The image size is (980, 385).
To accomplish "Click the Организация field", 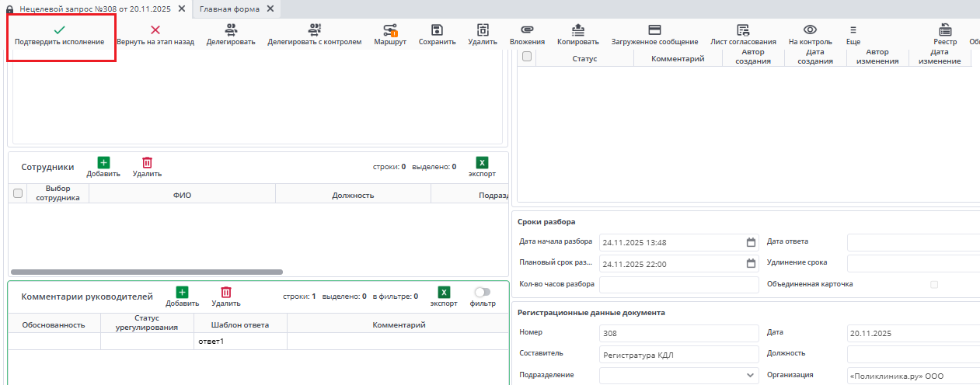I will (913, 375).
